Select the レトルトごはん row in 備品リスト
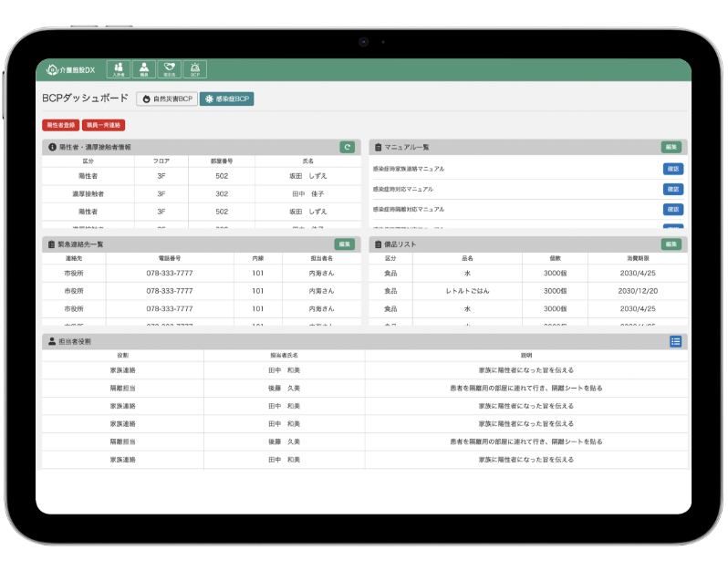Screen dimensions: 728x571 click(526, 291)
